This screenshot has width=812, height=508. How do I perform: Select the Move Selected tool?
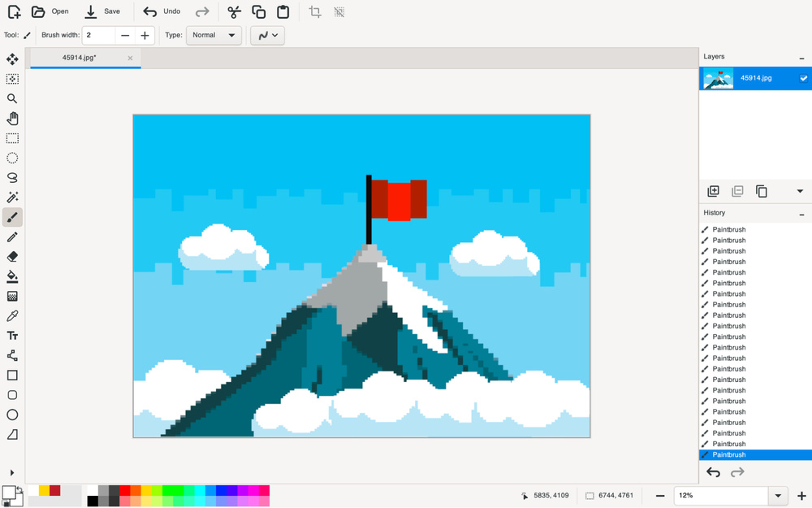pyautogui.click(x=12, y=59)
